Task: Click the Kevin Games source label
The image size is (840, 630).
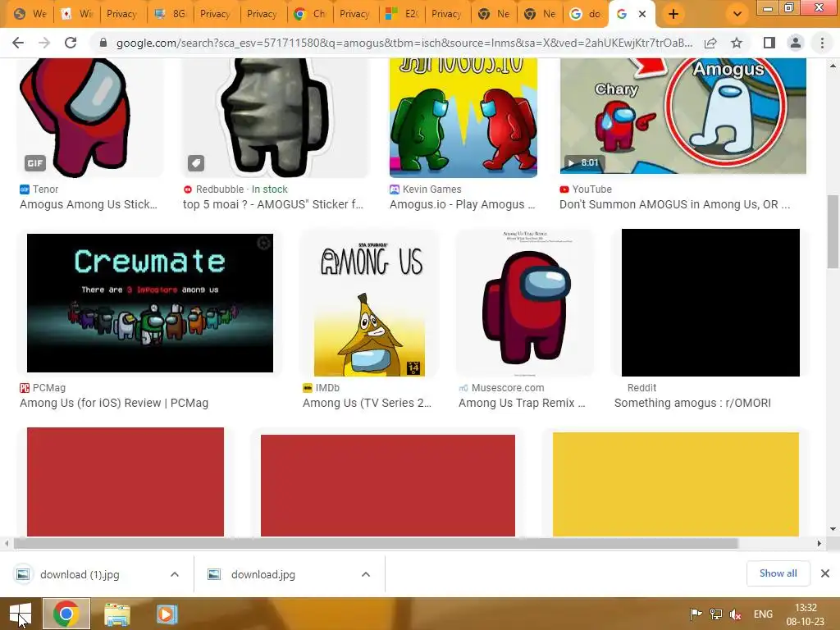Action: point(426,189)
